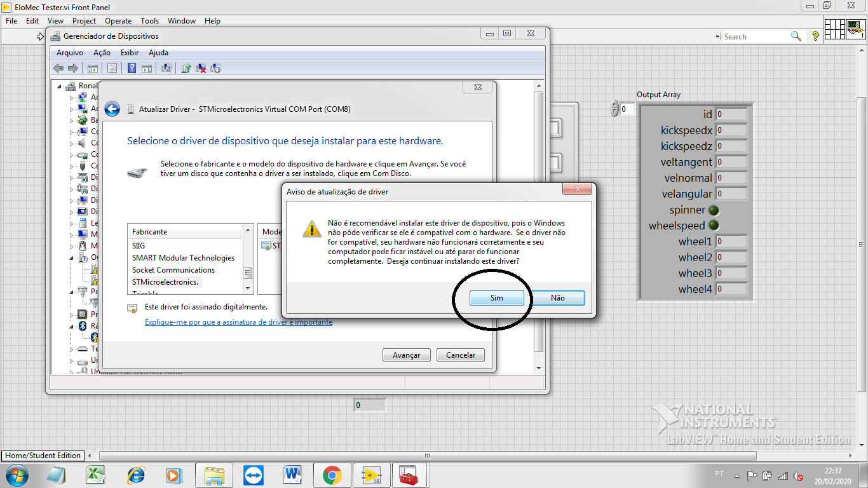Click blue back arrow in Atualizar Driver wizard

pos(112,109)
